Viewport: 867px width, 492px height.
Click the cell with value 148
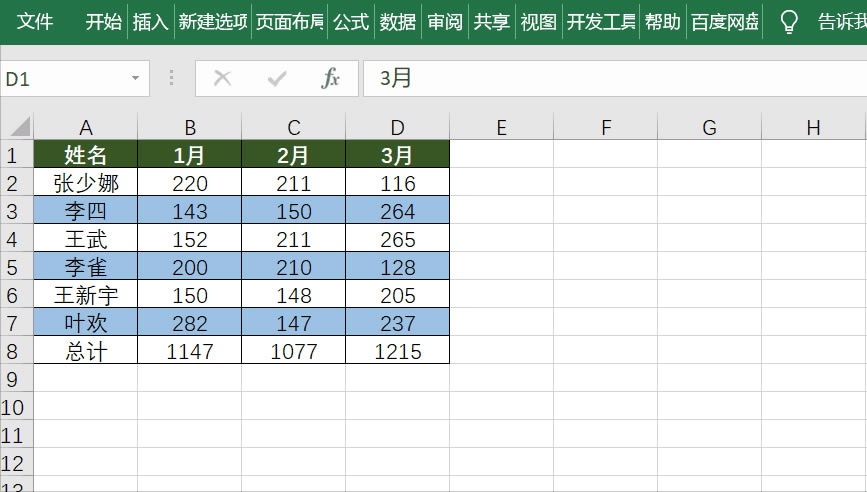294,295
